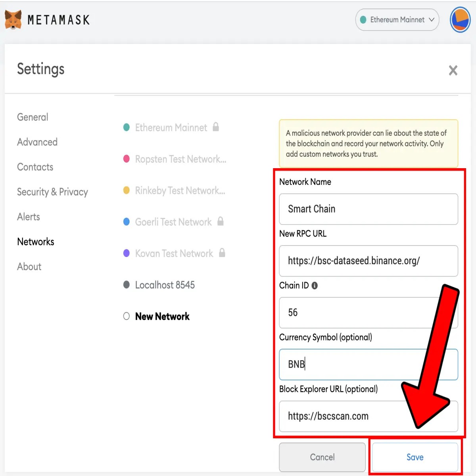Select Ethereum Mainnet in network list
476x476 pixels.
click(171, 127)
